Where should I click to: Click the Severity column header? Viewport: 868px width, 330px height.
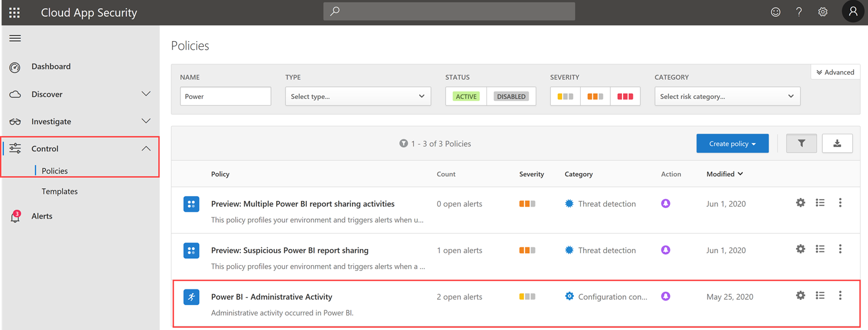(x=532, y=174)
